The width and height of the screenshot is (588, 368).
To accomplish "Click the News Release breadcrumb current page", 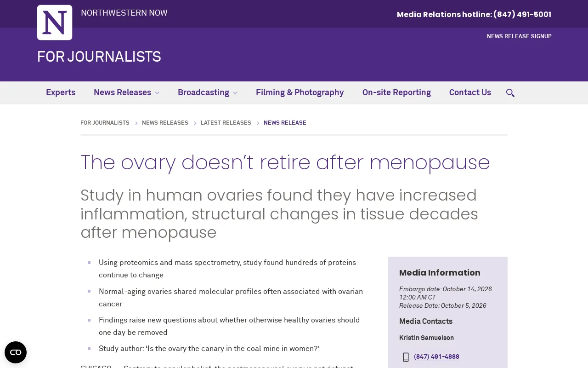I will coord(285,123).
